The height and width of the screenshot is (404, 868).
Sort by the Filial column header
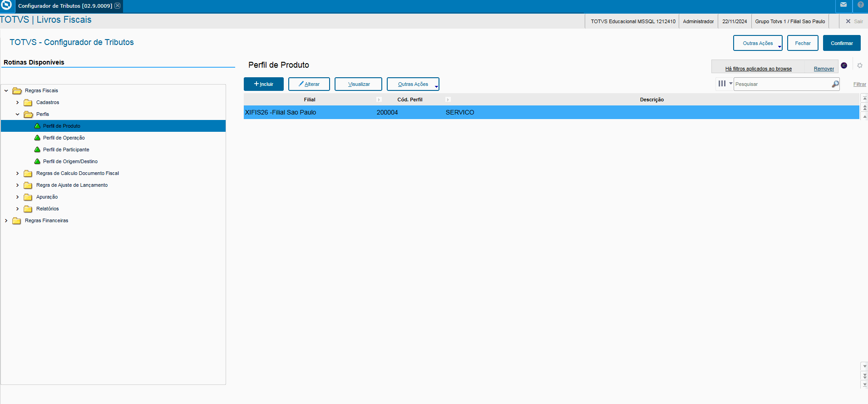pos(310,100)
